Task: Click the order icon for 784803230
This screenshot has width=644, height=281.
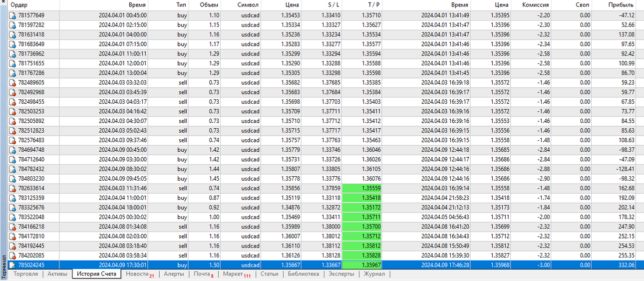Action: coord(13,179)
